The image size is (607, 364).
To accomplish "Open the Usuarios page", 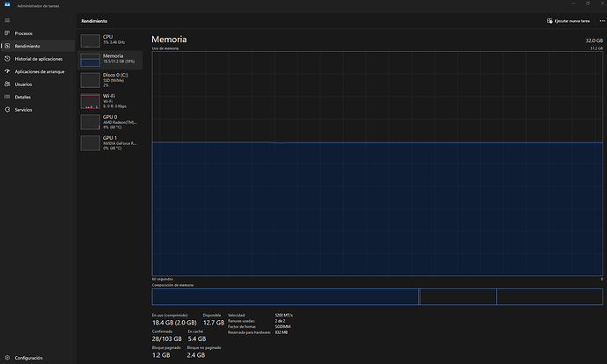I will coord(38,84).
